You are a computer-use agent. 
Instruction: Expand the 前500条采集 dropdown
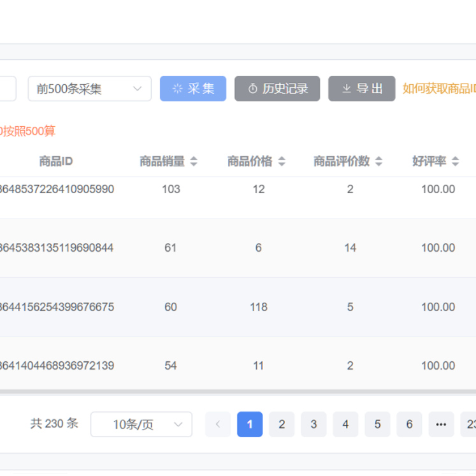90,89
